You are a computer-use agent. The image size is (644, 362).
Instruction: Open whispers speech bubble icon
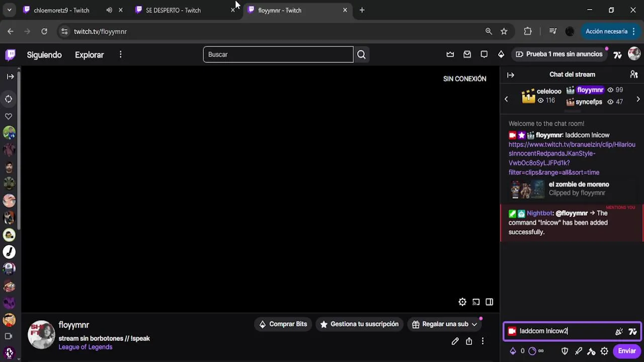[484, 54]
